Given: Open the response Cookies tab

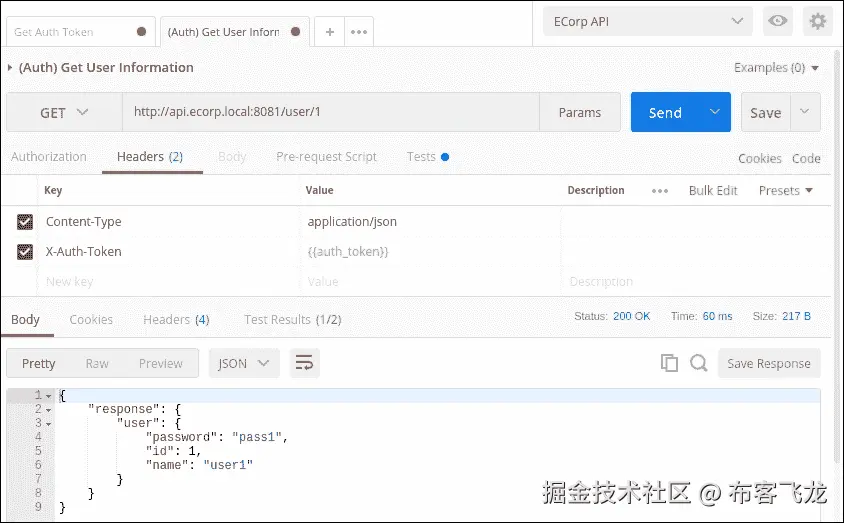Looking at the screenshot, I should pos(91,320).
